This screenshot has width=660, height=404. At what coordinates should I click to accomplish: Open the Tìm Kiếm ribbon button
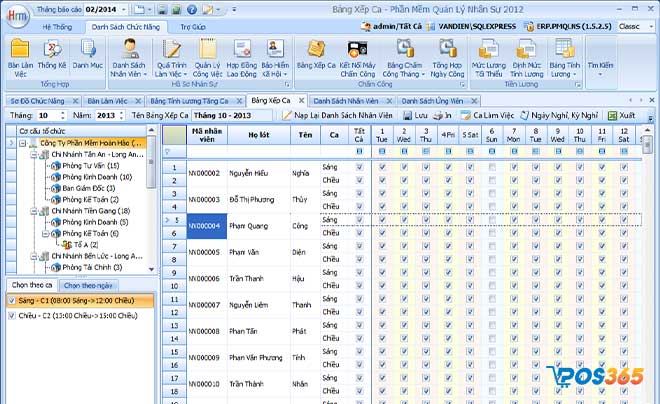[x=600, y=62]
